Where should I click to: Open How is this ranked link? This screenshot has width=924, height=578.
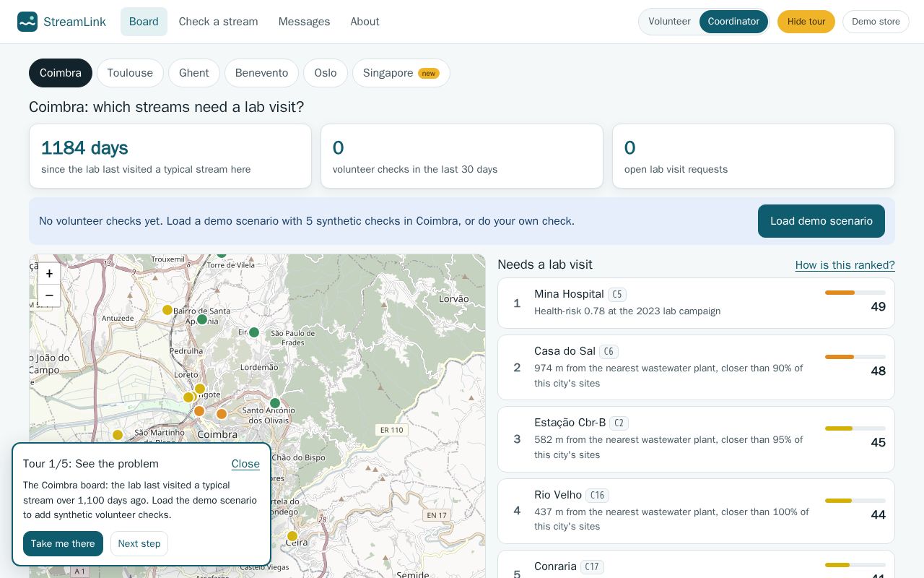pyautogui.click(x=845, y=265)
